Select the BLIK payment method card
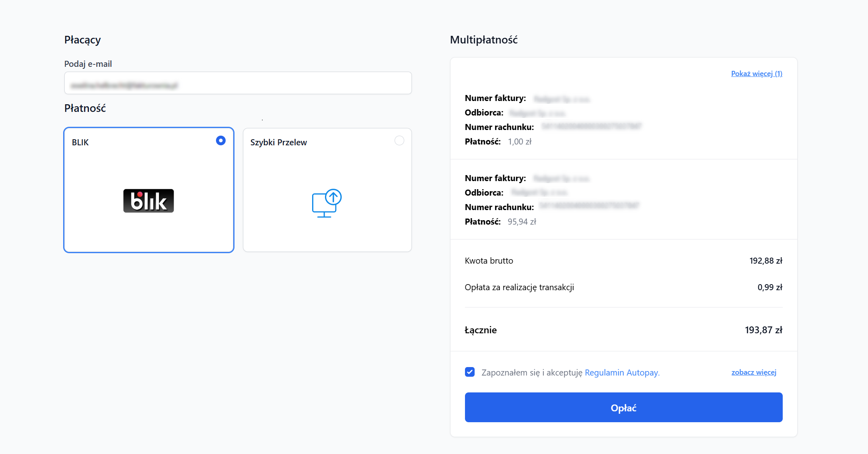 coord(148,190)
